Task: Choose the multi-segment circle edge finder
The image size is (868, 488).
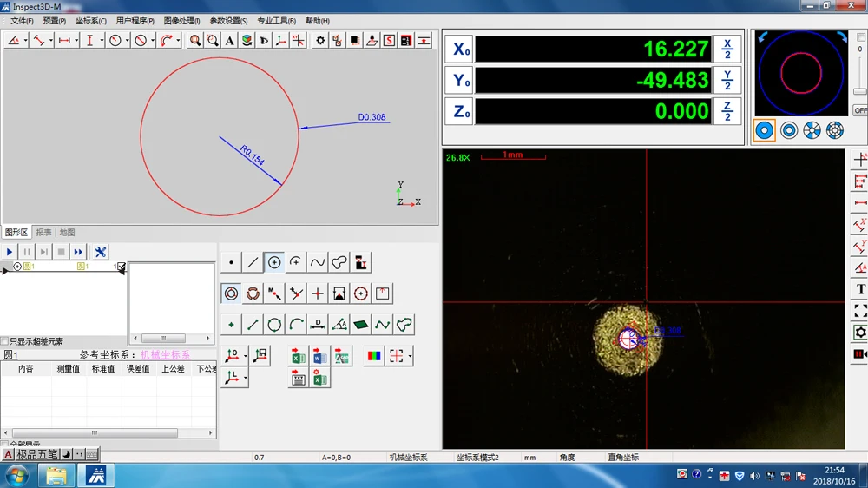Action: (253, 293)
